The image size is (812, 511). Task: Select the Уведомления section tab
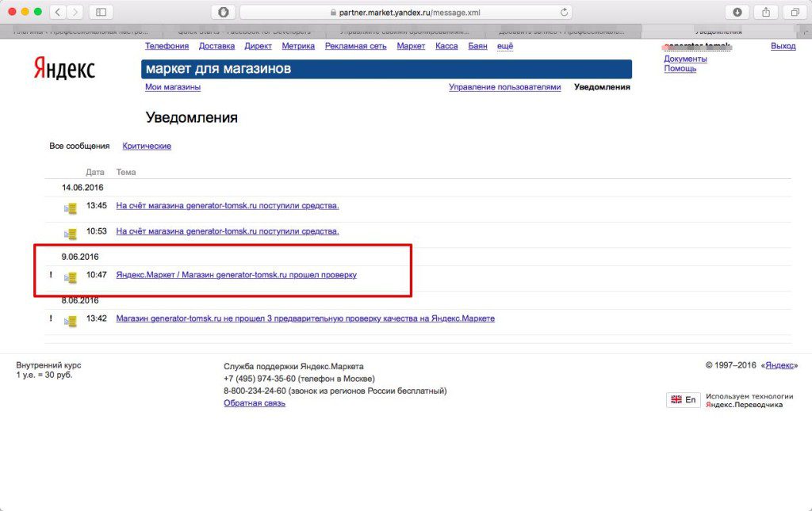603,87
